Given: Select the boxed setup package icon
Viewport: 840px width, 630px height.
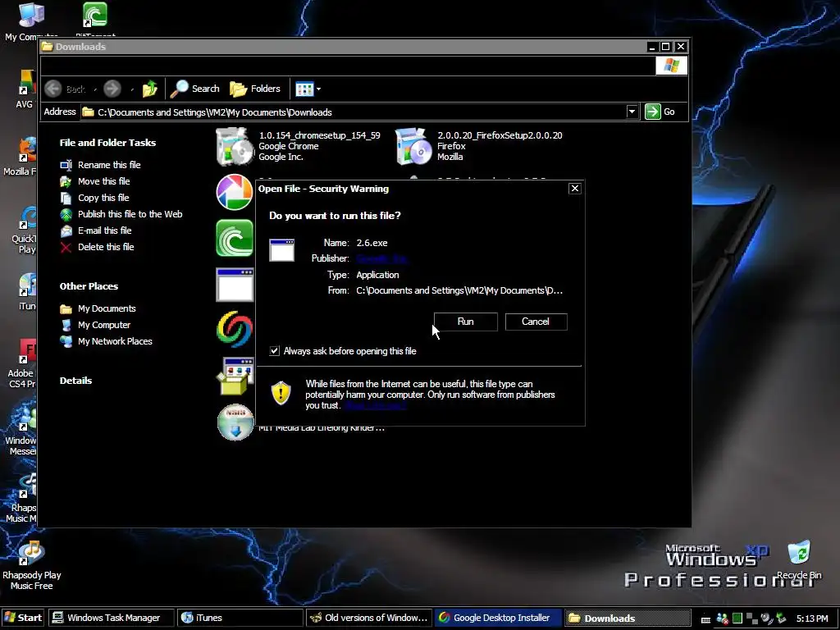Looking at the screenshot, I should click(235, 376).
